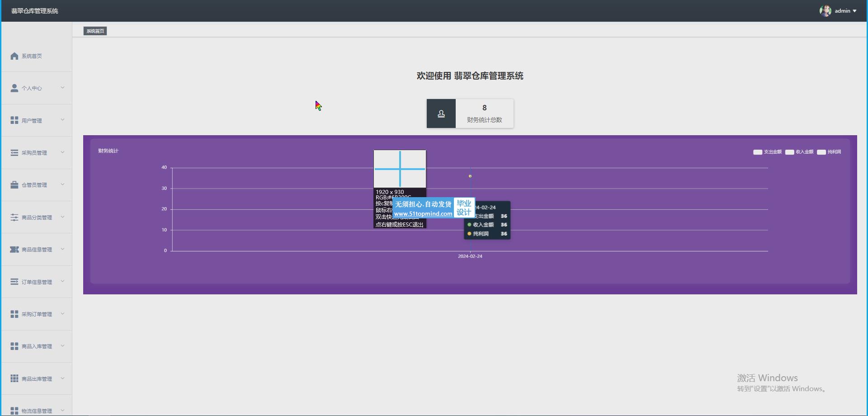868x416 pixels.
Task: Click the ticket icon for 商品信息管理
Action: coord(14,250)
